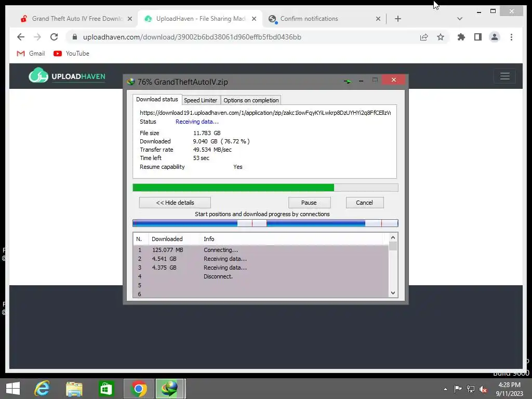This screenshot has width=532, height=399.
Task: Click the Receiving data... status text
Action: [197, 122]
